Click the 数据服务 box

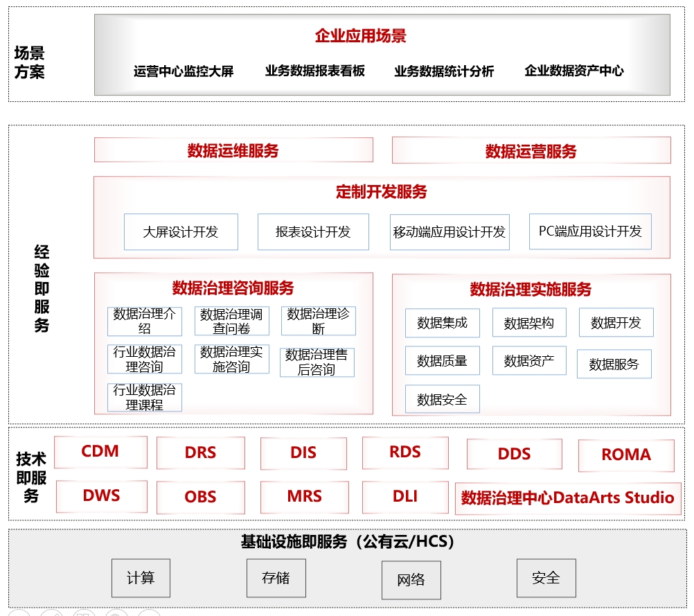614,364
